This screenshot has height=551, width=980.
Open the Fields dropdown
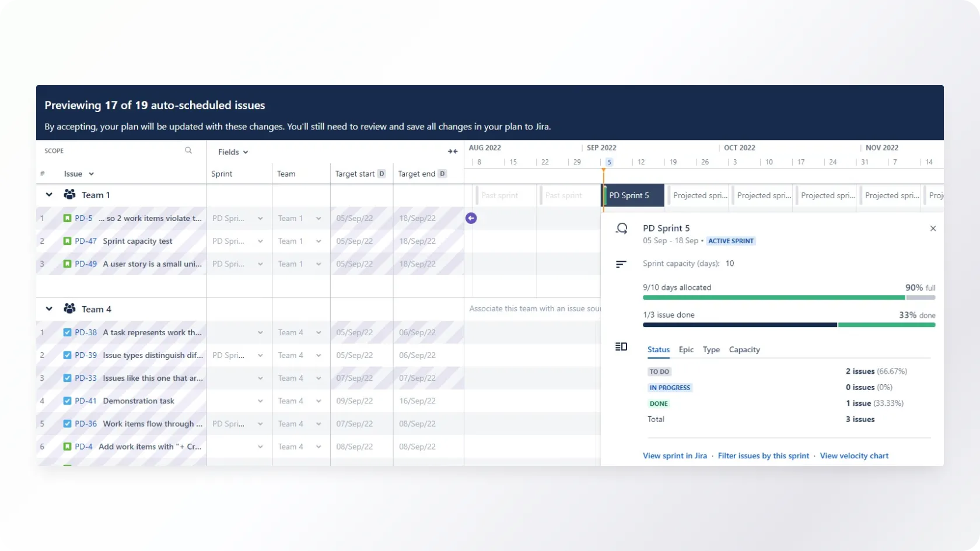point(233,152)
